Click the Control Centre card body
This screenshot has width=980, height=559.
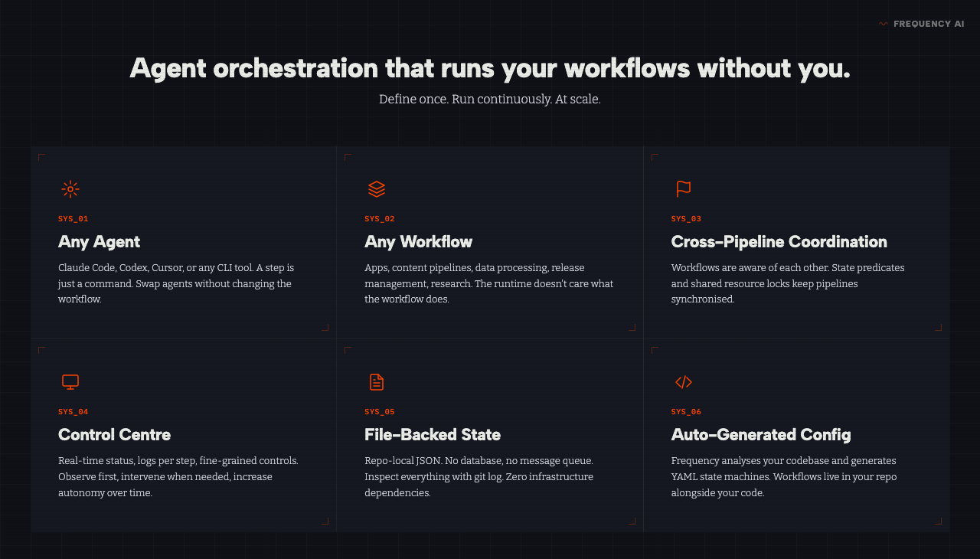(178, 476)
